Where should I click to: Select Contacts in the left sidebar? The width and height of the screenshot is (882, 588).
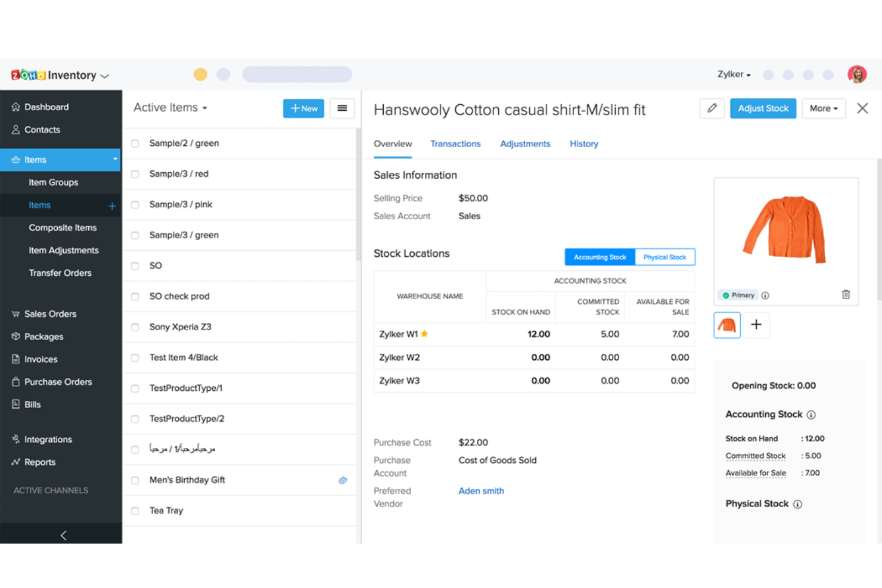point(42,129)
